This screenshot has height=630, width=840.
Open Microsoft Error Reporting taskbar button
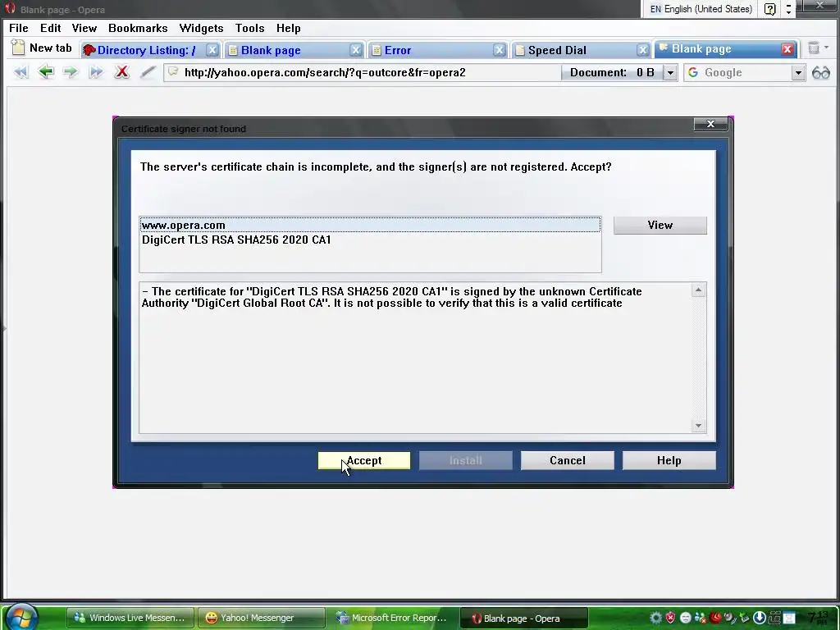[392, 618]
